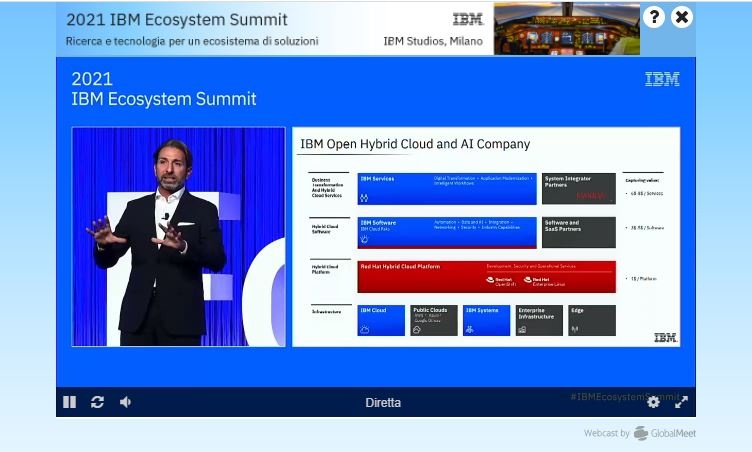Click the refresh stream icon
The height and width of the screenshot is (452, 752).
coord(97,402)
